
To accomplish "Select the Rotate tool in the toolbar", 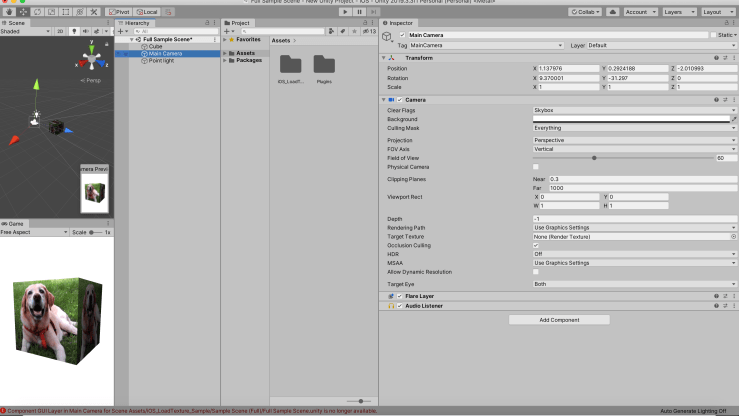I will click(36, 12).
